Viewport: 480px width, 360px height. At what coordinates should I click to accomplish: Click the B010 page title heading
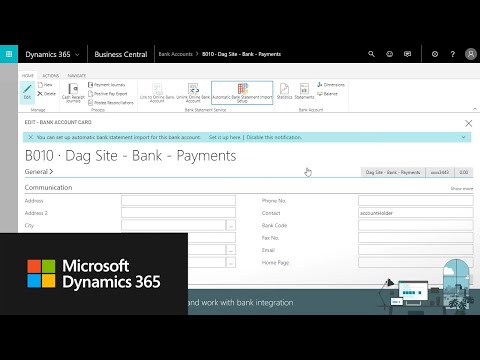pos(130,156)
